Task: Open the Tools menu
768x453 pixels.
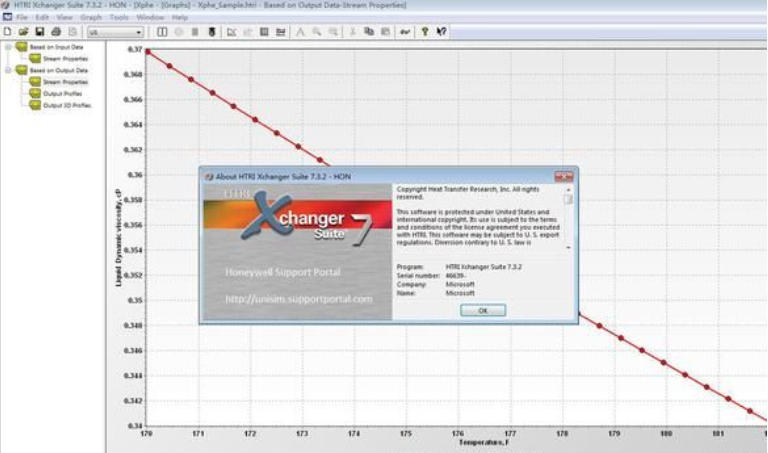Action: [x=118, y=18]
